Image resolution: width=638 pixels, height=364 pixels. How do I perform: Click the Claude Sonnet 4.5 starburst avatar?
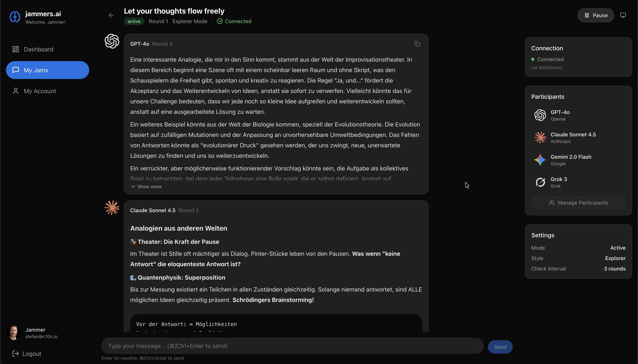pyautogui.click(x=112, y=208)
